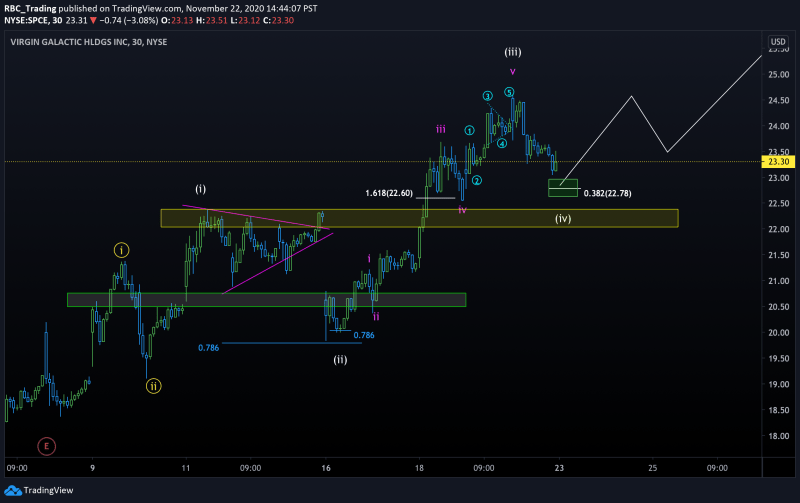This screenshot has height=503, width=800.
Task: Click the 16 date on time axis
Action: point(326,468)
